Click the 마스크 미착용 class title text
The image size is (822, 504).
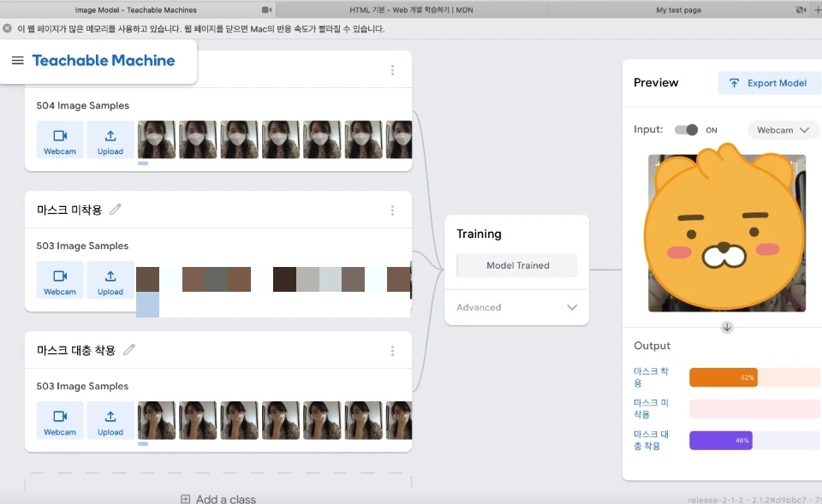point(69,210)
